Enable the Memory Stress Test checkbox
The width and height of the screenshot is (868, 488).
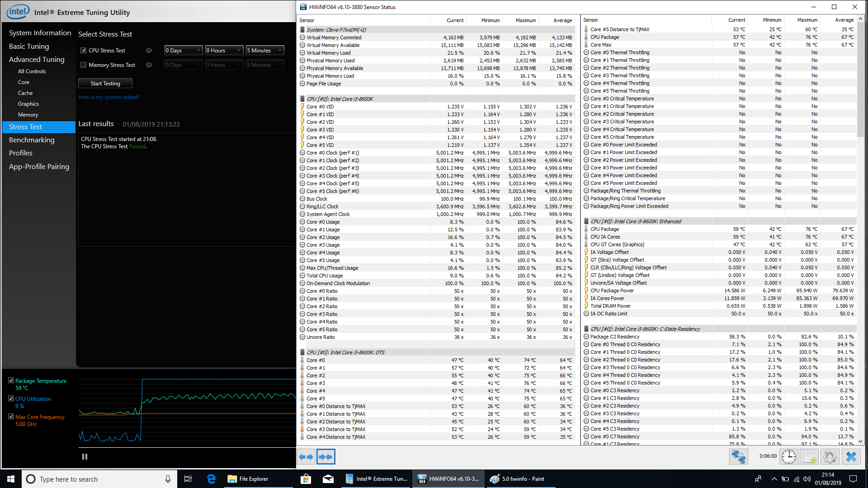pyautogui.click(x=83, y=65)
